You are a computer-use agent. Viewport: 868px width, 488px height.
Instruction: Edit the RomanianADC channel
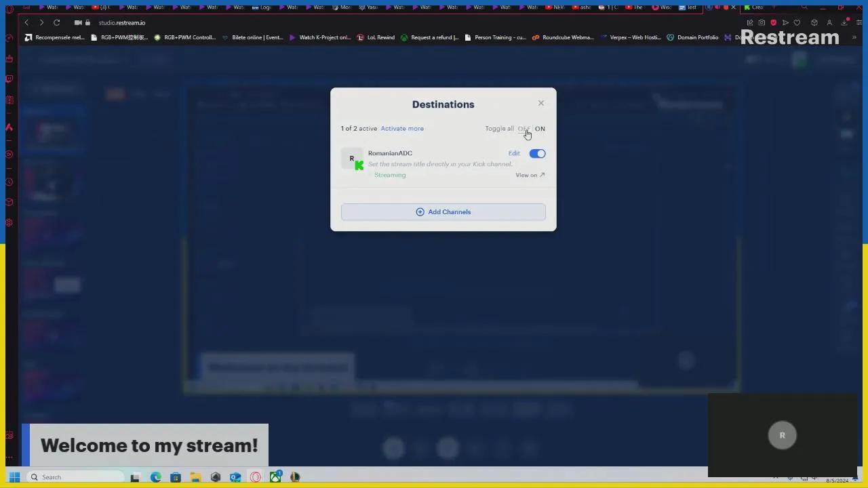(x=514, y=154)
